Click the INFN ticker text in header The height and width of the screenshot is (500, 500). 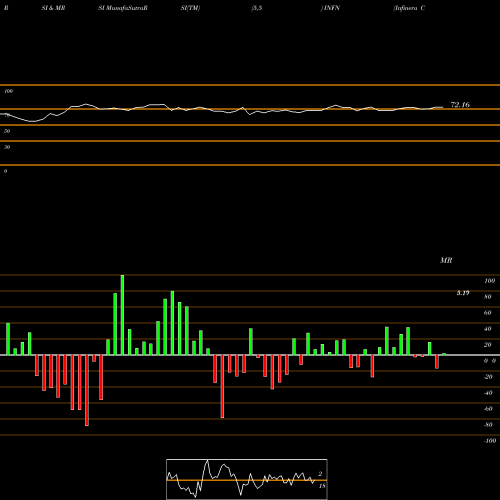pyautogui.click(x=331, y=8)
